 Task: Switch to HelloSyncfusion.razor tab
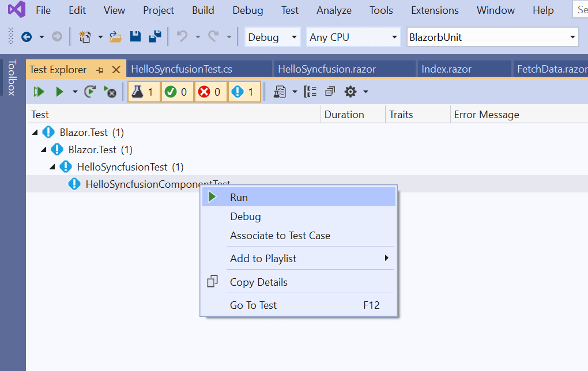[327, 69]
